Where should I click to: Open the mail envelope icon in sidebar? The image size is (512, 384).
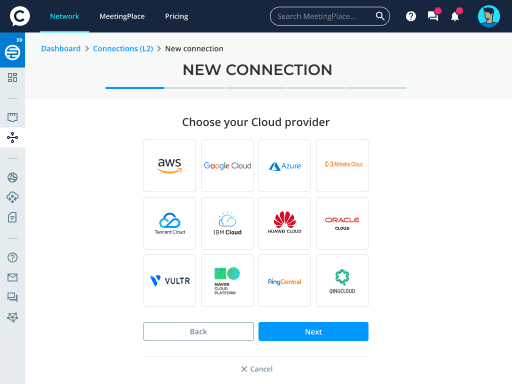12,277
